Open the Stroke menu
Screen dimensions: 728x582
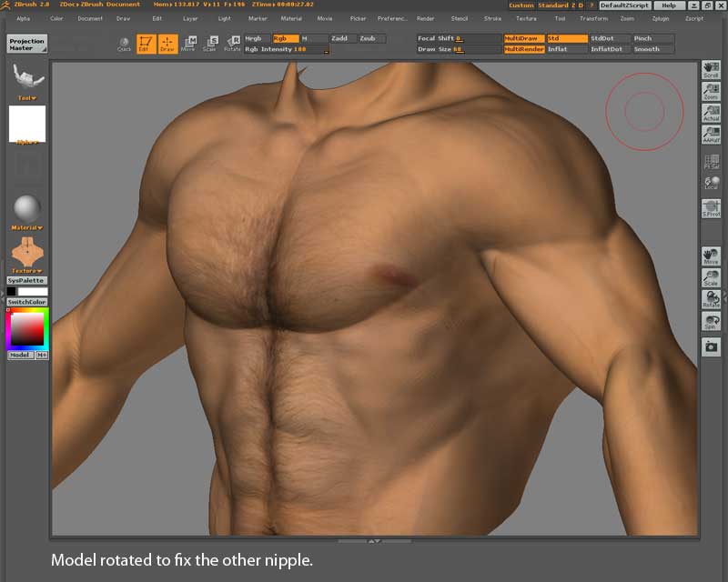click(x=492, y=18)
